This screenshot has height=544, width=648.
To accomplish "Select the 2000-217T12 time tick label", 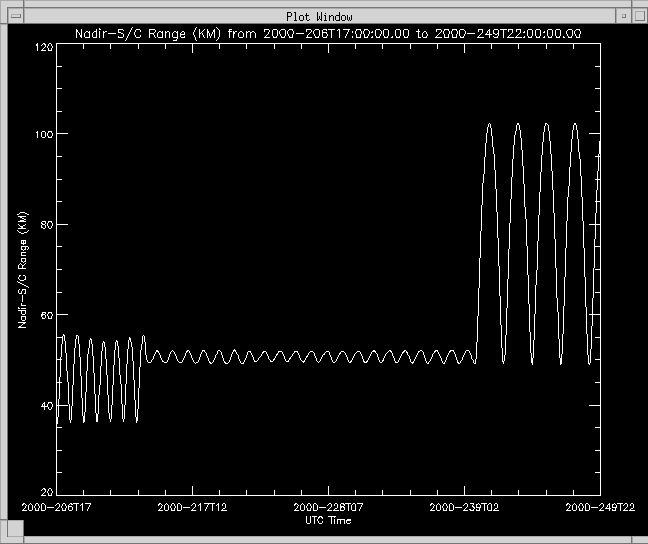I will [x=192, y=508].
